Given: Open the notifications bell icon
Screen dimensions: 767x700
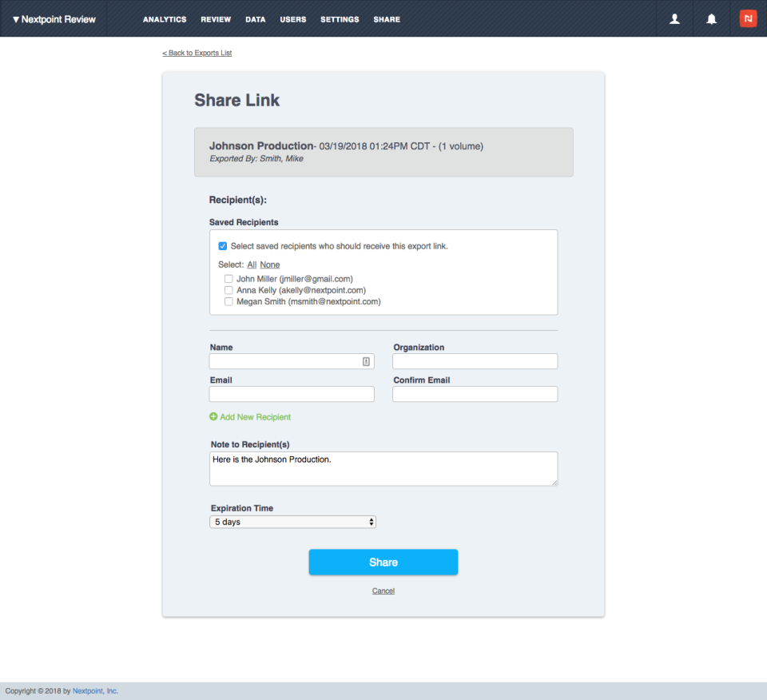Looking at the screenshot, I should pos(711,18).
